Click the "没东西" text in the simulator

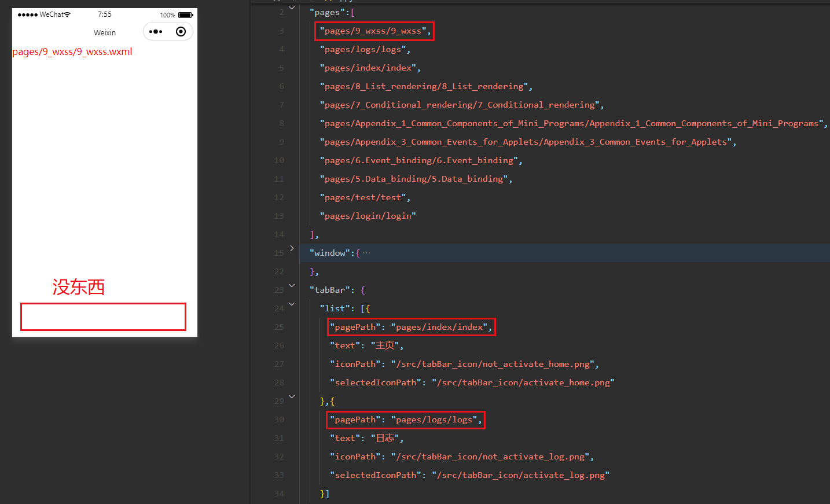click(79, 287)
